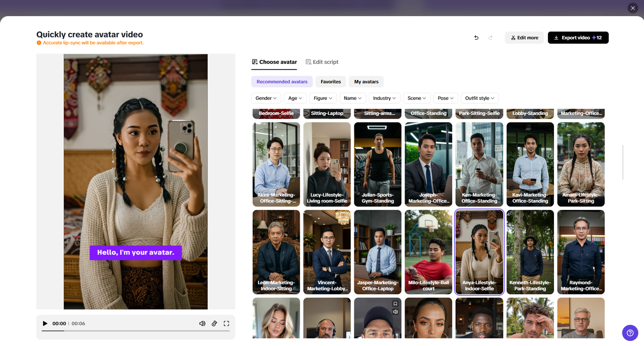Expand the Gender dropdown
Screen dimensions: 644x346
(266, 98)
